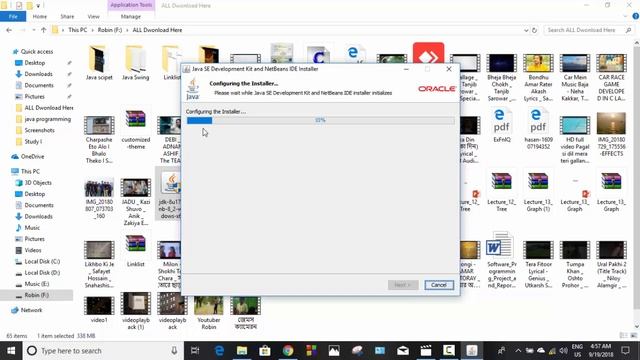Viewport: 640px width, 360px height.
Task: Select Quick access in navigation pane
Action: pos(37,51)
